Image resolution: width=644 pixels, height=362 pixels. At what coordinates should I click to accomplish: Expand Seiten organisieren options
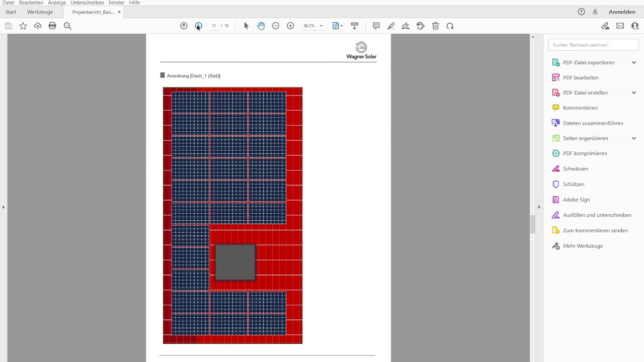coord(634,138)
